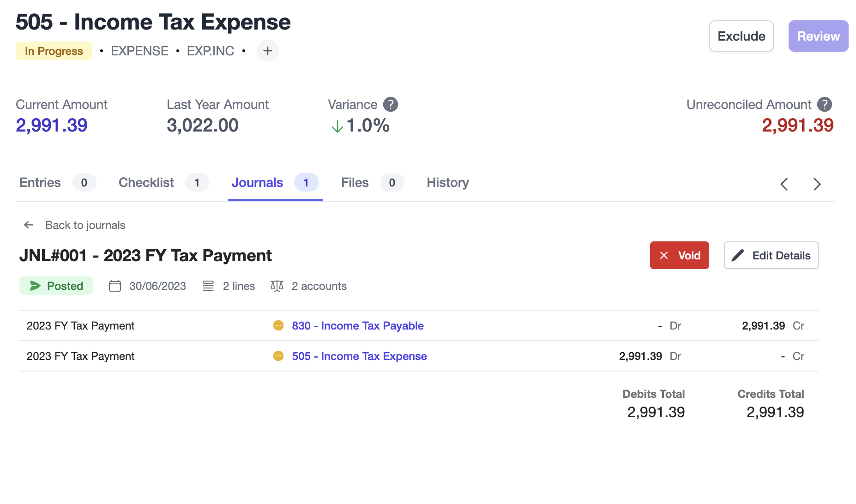856x504 pixels.
Task: Click the Last Year Amount value 3,022.00
Action: [x=203, y=125]
